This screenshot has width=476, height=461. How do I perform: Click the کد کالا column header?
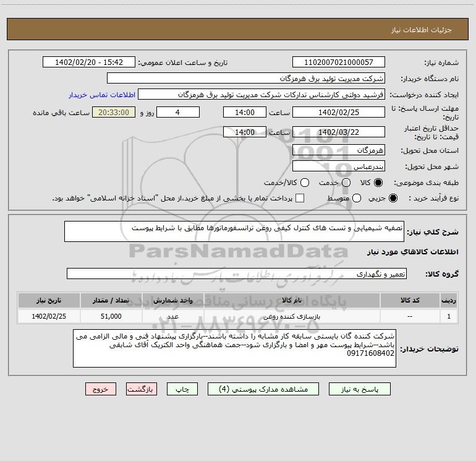[410, 301]
